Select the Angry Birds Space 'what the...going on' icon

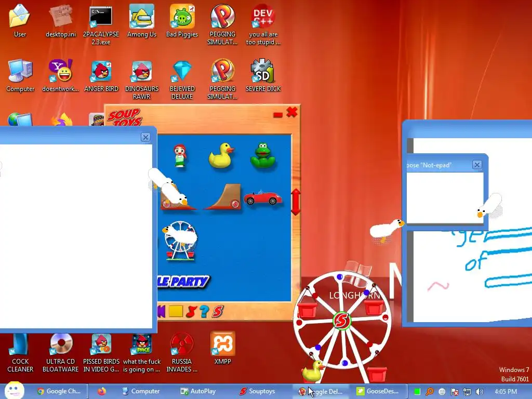(141, 353)
